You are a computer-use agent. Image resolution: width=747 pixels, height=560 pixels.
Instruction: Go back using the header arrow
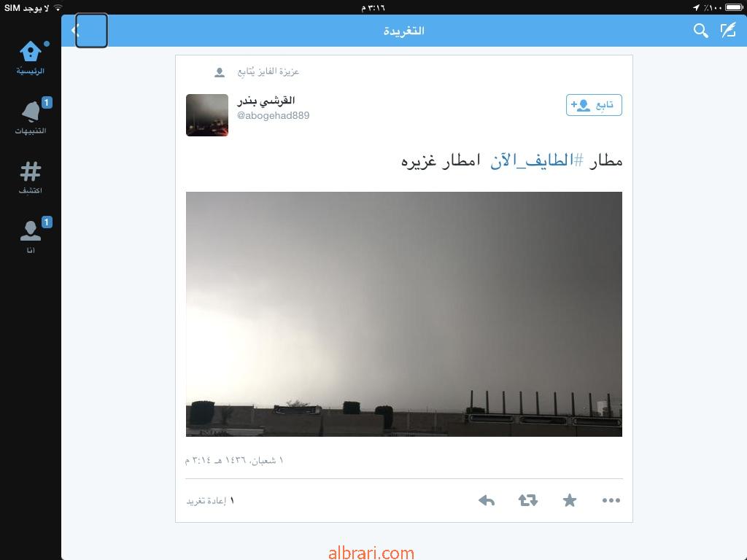(75, 31)
